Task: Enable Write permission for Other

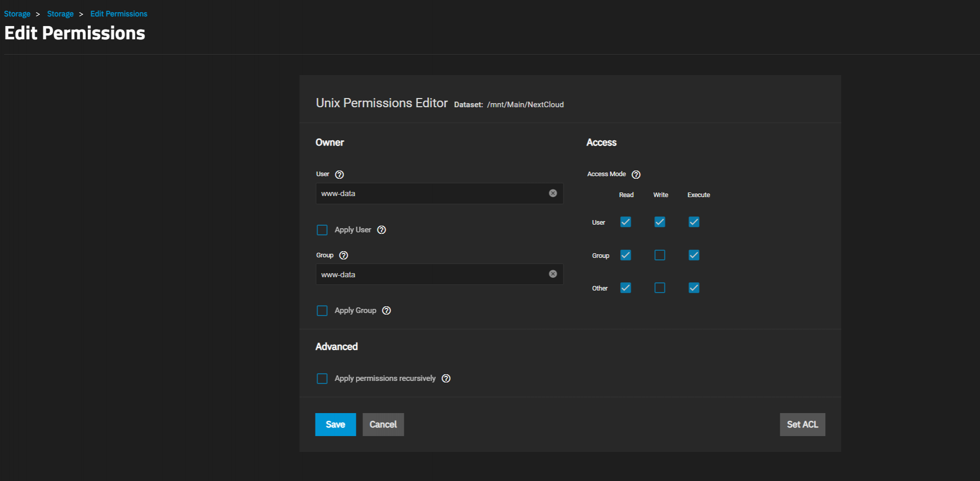Action: tap(659, 288)
